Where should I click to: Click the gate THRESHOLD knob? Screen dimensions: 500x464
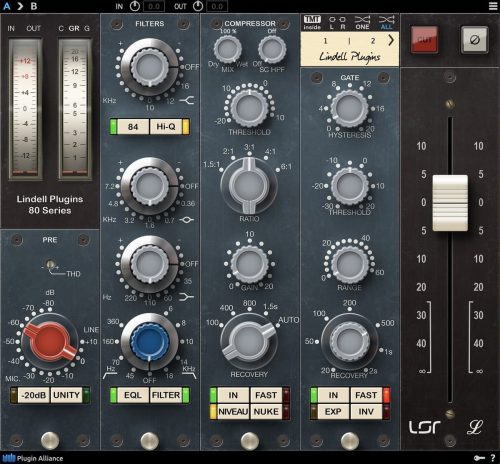coord(349,186)
